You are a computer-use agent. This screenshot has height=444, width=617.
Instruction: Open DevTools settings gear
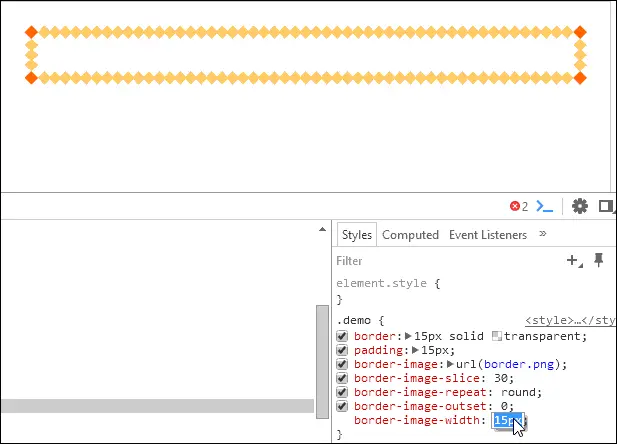point(580,206)
